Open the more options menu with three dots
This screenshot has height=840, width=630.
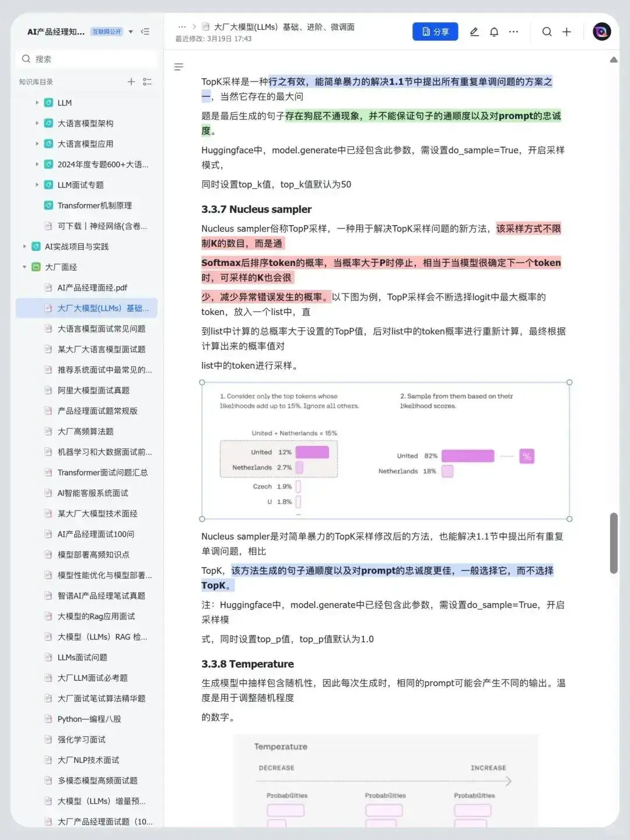pyautogui.click(x=513, y=32)
